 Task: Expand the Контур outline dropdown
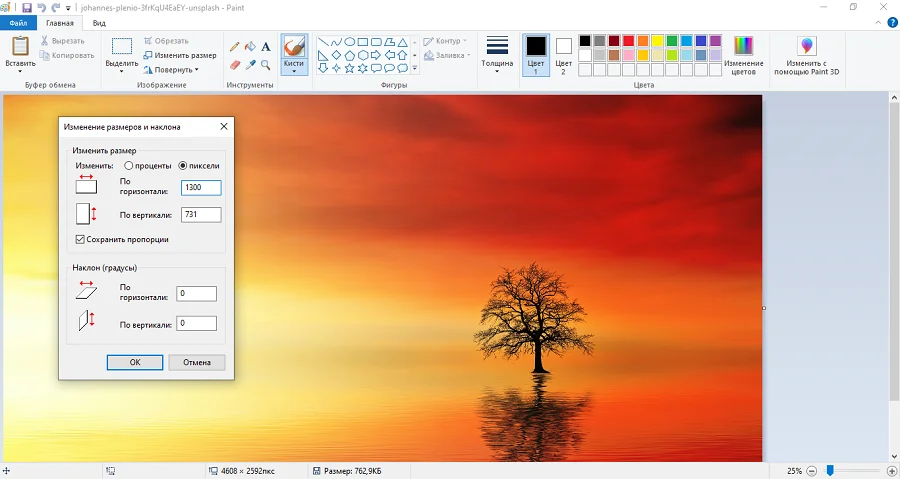(x=446, y=41)
